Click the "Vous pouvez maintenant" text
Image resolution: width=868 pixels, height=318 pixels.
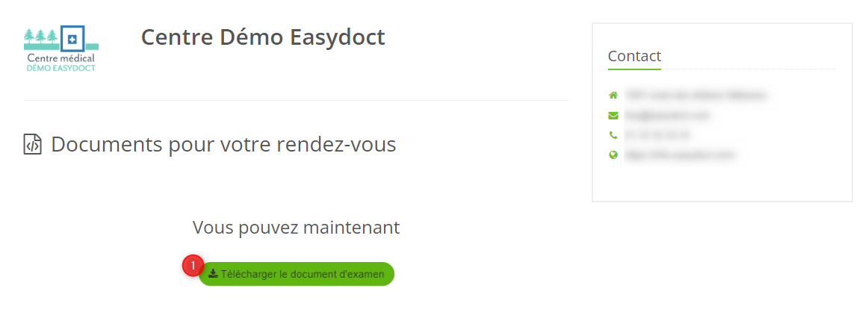[x=296, y=228]
